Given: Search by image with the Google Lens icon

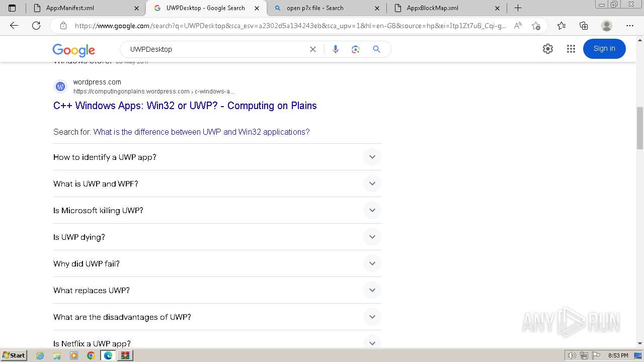Looking at the screenshot, I should (356, 49).
